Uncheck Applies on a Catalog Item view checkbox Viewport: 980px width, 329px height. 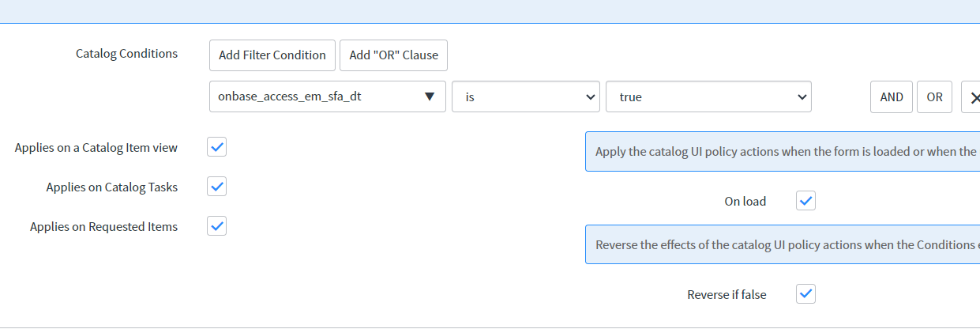tap(217, 147)
